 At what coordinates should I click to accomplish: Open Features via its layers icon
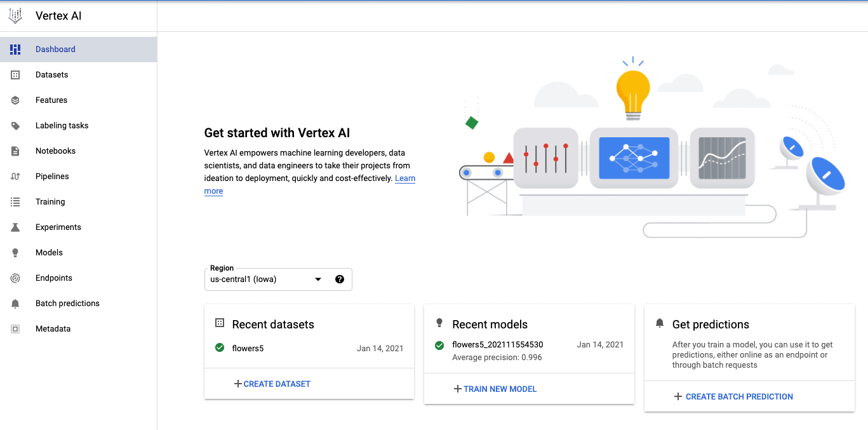click(x=15, y=100)
